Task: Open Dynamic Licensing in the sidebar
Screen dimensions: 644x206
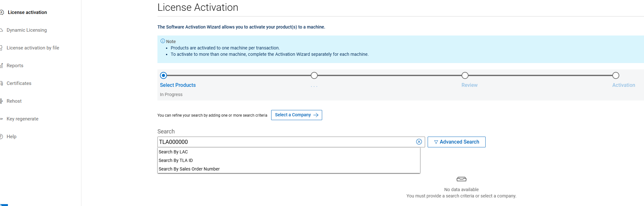Action: click(27, 30)
